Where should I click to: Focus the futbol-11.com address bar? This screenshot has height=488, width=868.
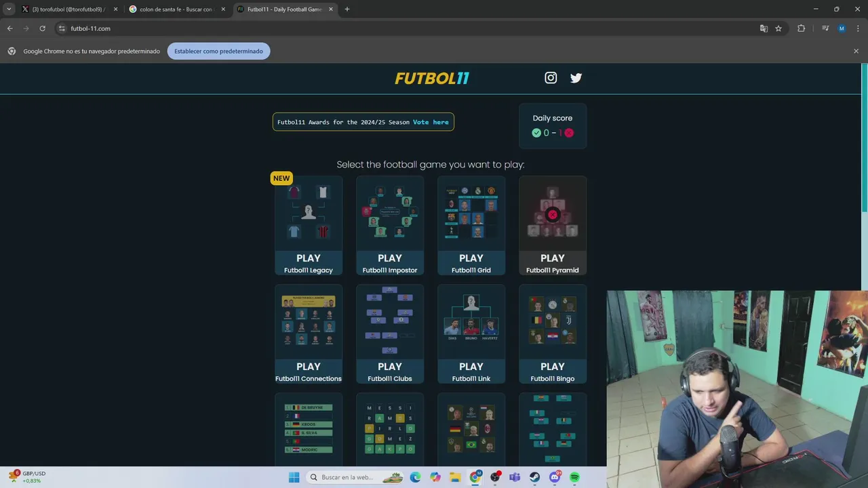[x=407, y=28]
